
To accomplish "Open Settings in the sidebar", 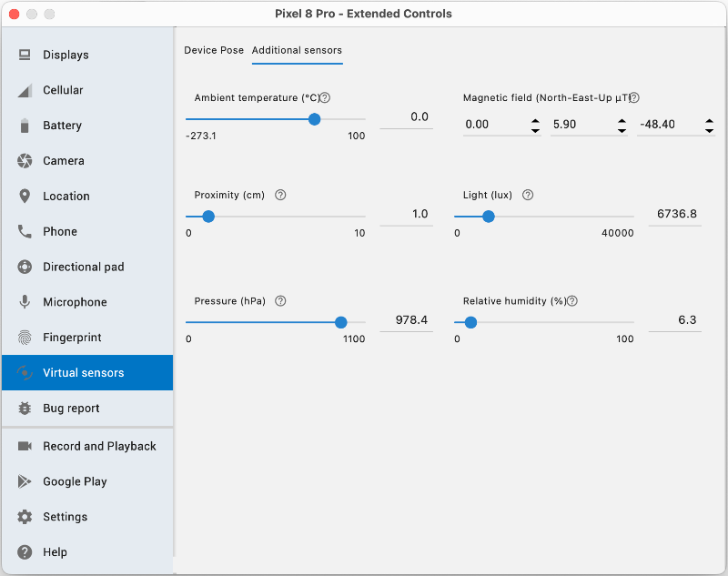I will pyautogui.click(x=87, y=517).
